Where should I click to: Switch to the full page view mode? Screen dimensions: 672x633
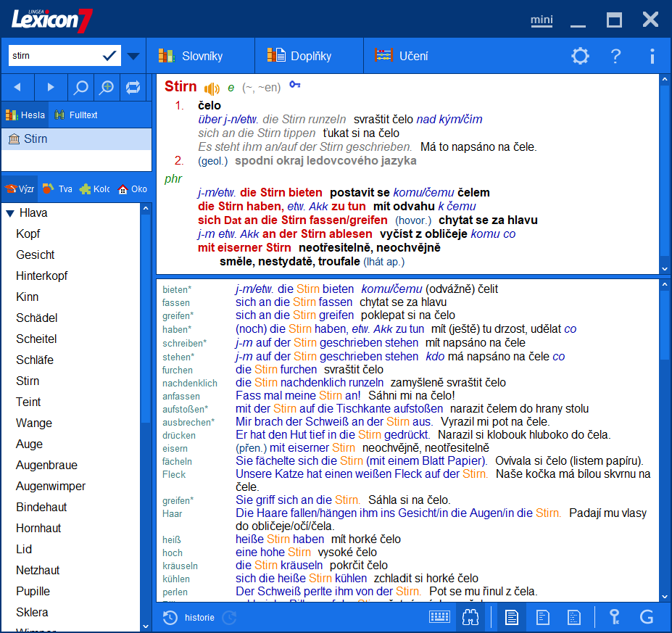coord(512,617)
